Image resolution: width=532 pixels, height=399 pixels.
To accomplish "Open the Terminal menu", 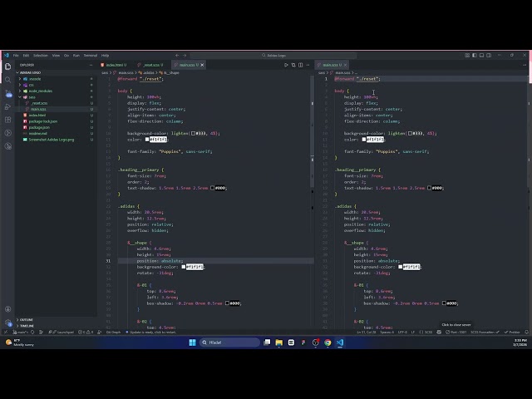I will 91,56.
